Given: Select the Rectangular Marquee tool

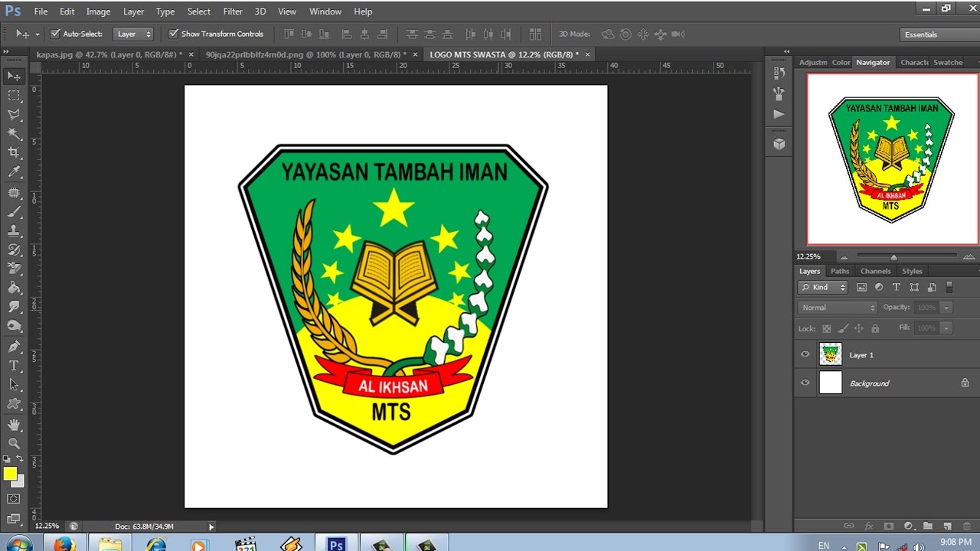Looking at the screenshot, I should tap(14, 96).
